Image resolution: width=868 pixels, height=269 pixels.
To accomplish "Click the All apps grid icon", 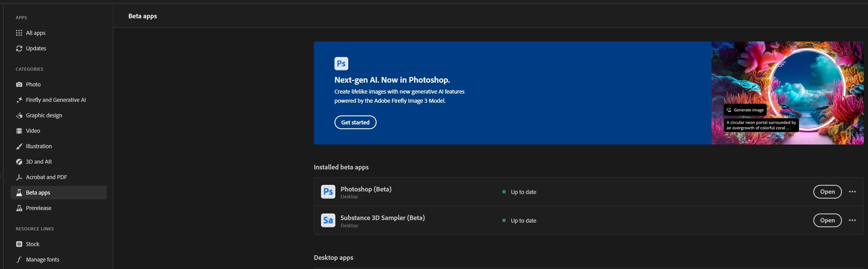I will tap(19, 33).
